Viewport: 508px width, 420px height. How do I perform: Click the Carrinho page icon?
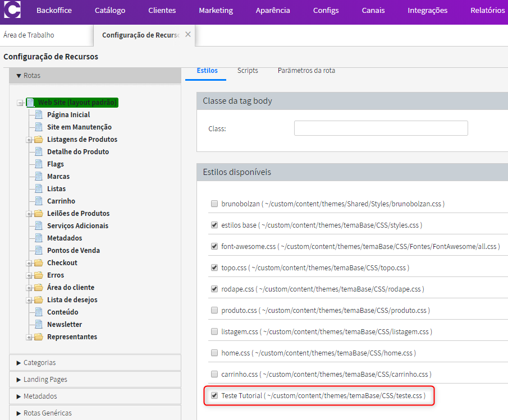[x=39, y=201]
